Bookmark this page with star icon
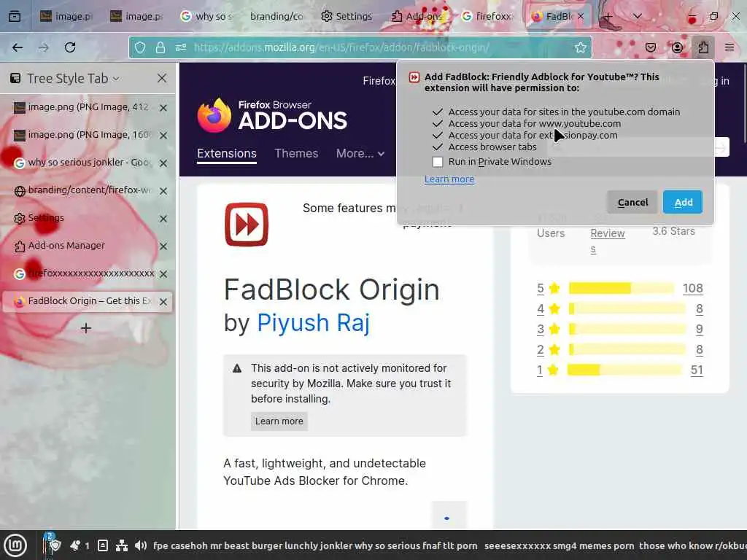Screen dimensions: 747x560 point(580,47)
